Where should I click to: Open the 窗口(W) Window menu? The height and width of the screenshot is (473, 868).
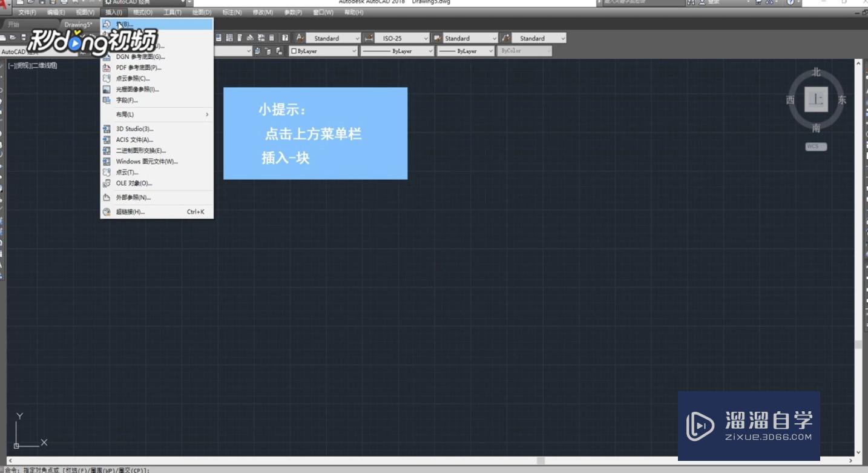pyautogui.click(x=323, y=12)
